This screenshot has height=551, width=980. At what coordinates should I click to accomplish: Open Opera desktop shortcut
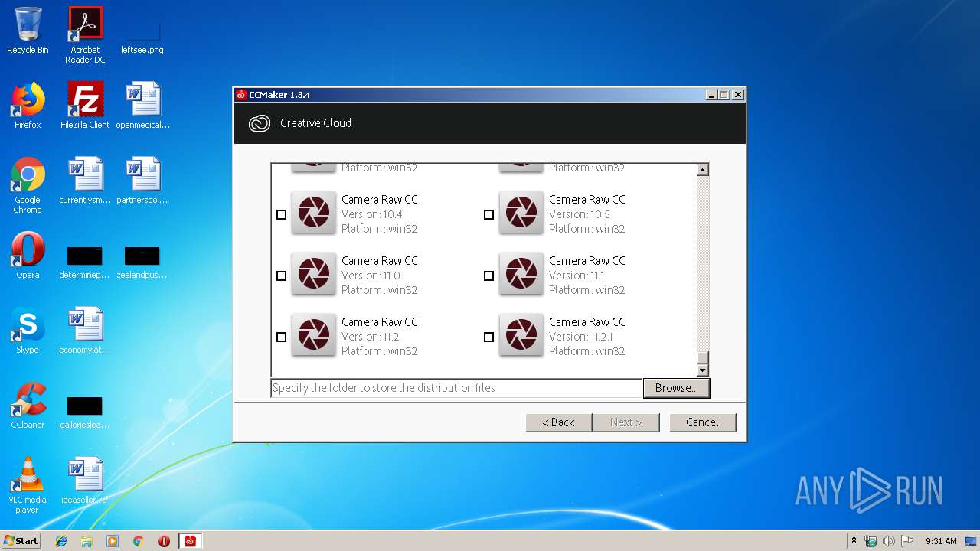click(28, 256)
